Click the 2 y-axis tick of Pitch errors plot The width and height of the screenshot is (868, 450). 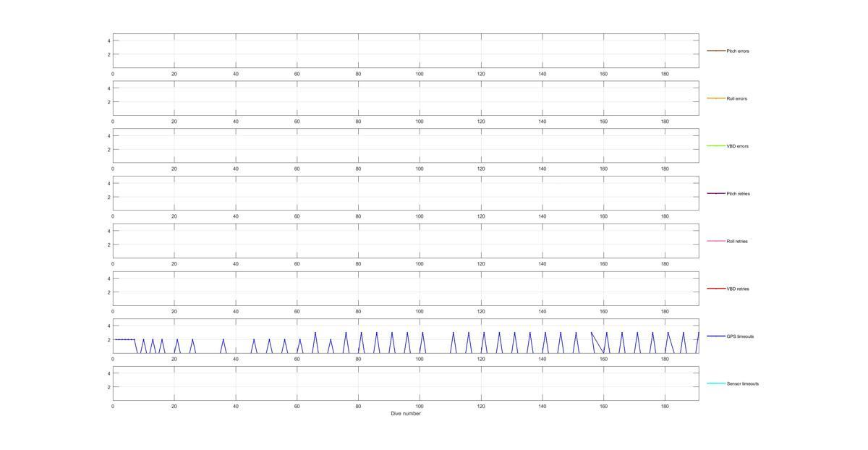(109, 54)
